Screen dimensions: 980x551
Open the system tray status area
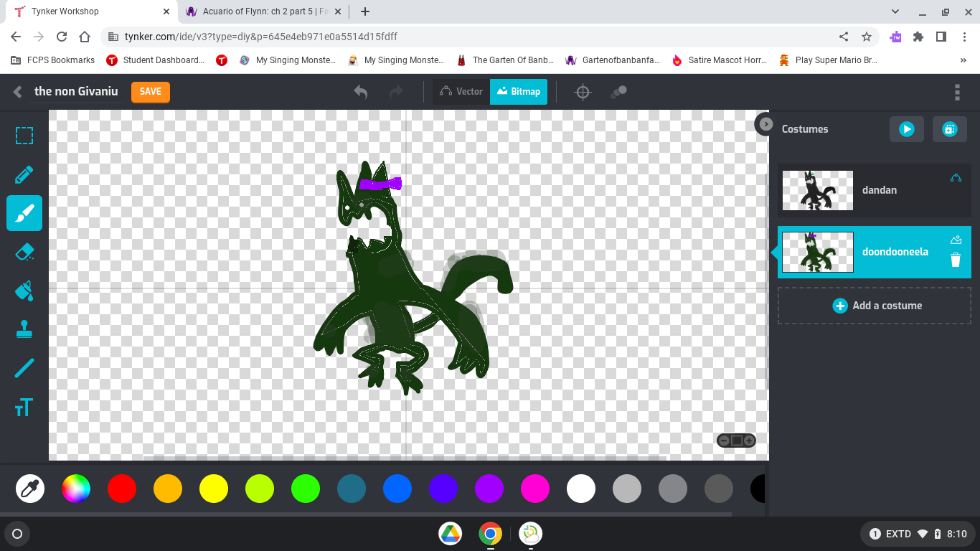point(918,534)
